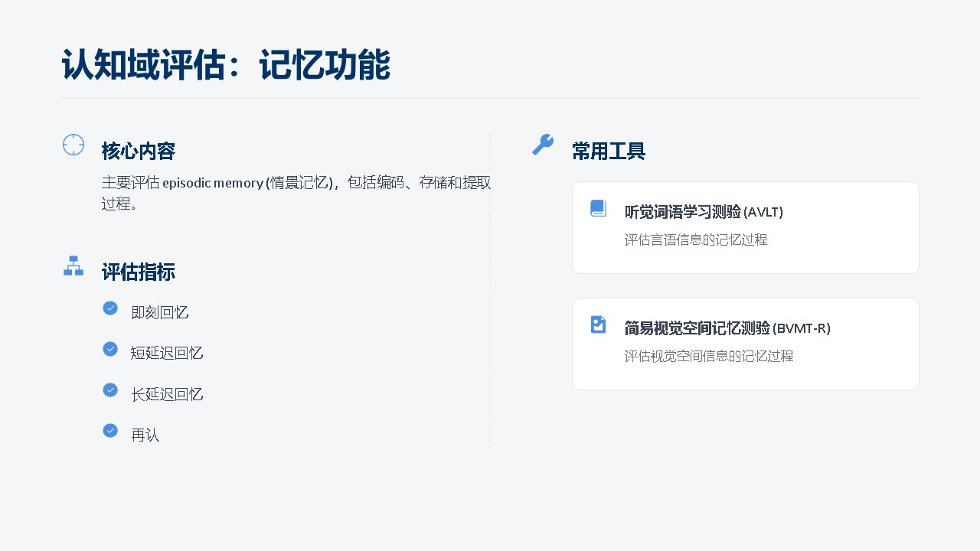Click the episodic memory description paragraph
Viewport: 980px width, 551px height.
coord(296,193)
